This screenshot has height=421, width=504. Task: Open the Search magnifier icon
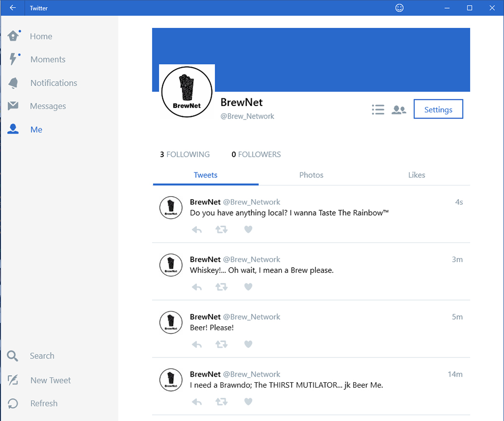(13, 356)
